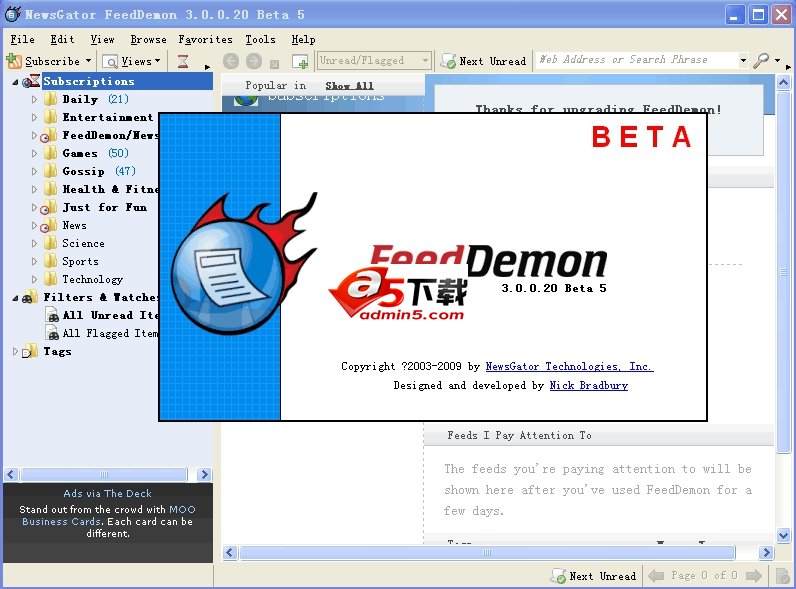
Task: Click the Filters & Watches binoculars icon
Action: click(x=30, y=297)
